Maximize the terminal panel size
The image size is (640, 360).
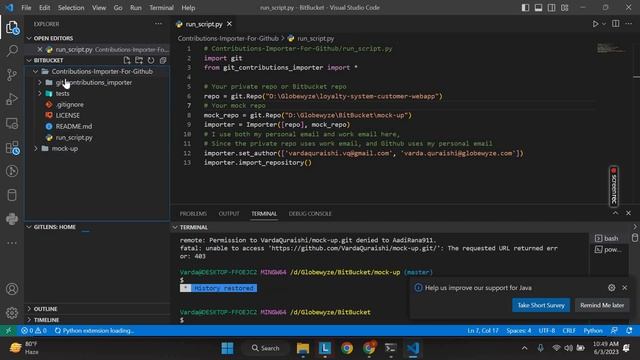pos(615,213)
